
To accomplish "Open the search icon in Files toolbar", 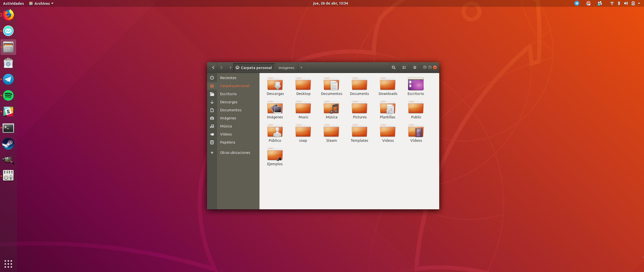I will (x=394, y=68).
